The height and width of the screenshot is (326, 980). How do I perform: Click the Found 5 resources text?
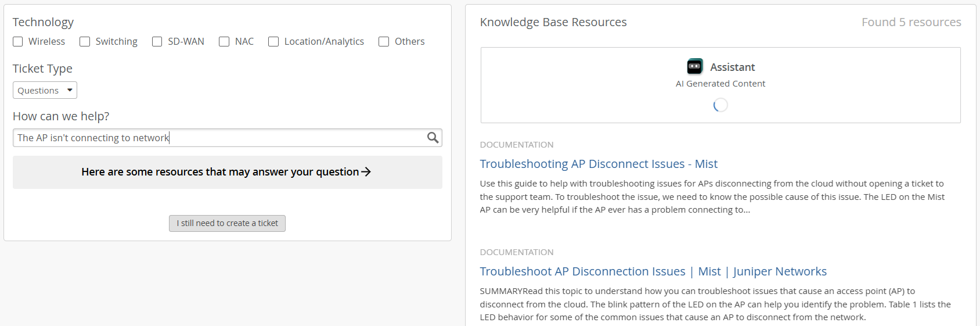(x=911, y=22)
